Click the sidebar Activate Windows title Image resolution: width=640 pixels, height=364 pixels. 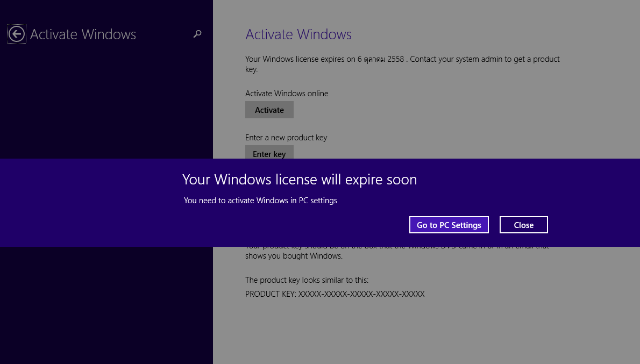click(x=83, y=34)
